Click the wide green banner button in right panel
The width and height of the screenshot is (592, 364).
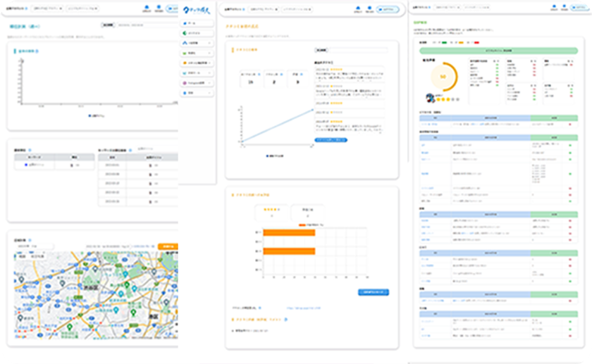coord(498,51)
